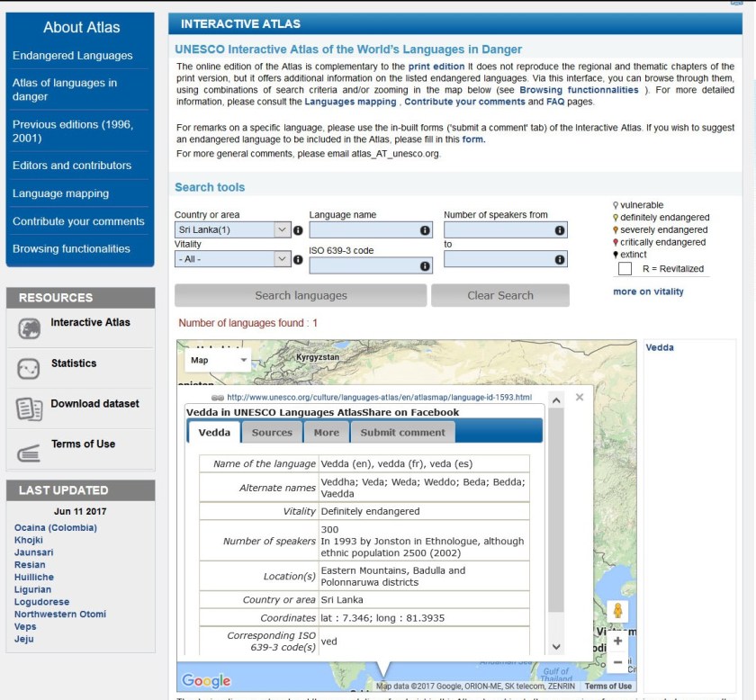Zoom out the map with minus button
756x700 pixels.
tap(617, 662)
